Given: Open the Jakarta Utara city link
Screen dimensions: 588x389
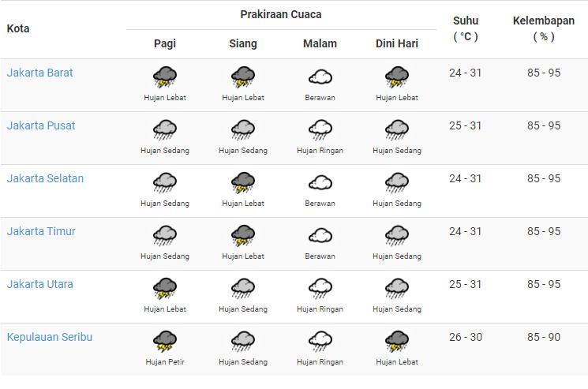Looking at the screenshot, I should click(x=39, y=284).
